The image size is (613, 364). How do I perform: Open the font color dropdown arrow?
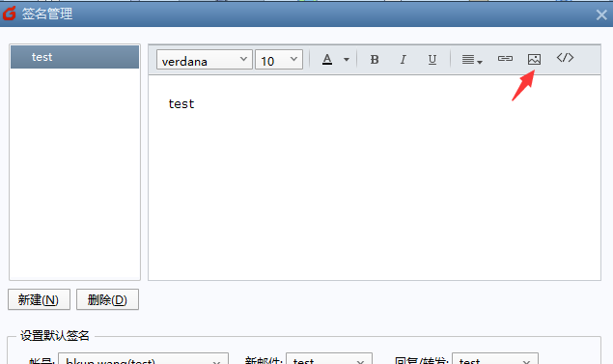tap(347, 60)
